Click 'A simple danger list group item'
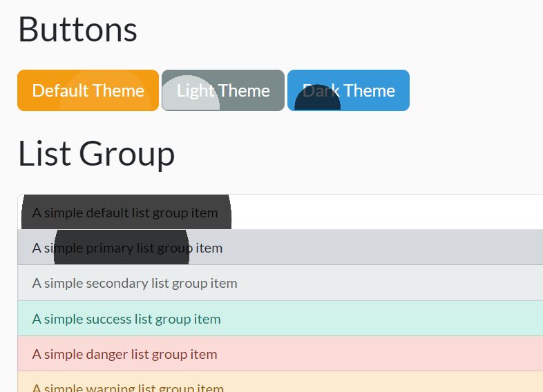Viewport: 543px width, 392px height. (x=280, y=353)
